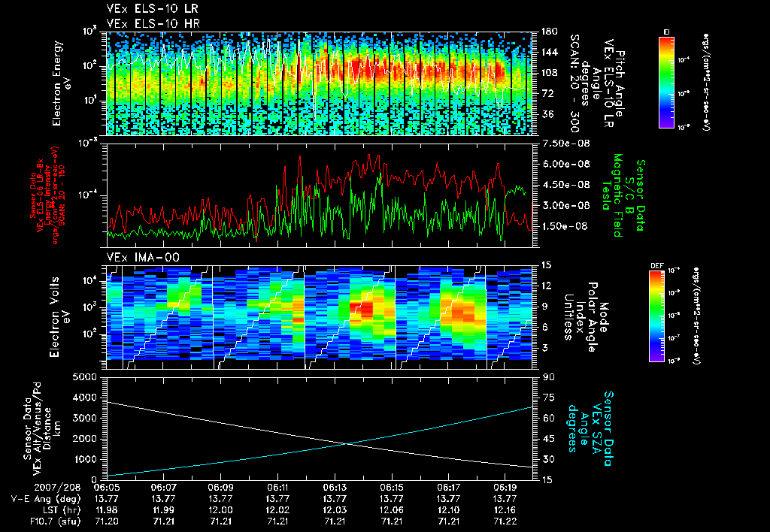Click the green 'S/C B Magnetic Field' label
The height and width of the screenshot is (532, 770).
coord(623,195)
